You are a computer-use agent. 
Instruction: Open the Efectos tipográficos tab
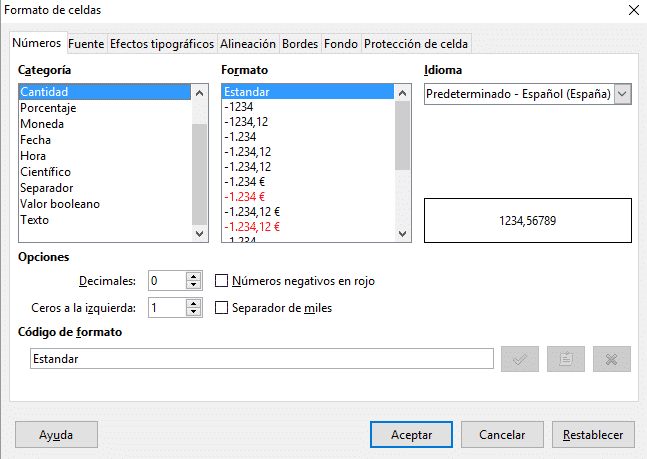(x=162, y=44)
